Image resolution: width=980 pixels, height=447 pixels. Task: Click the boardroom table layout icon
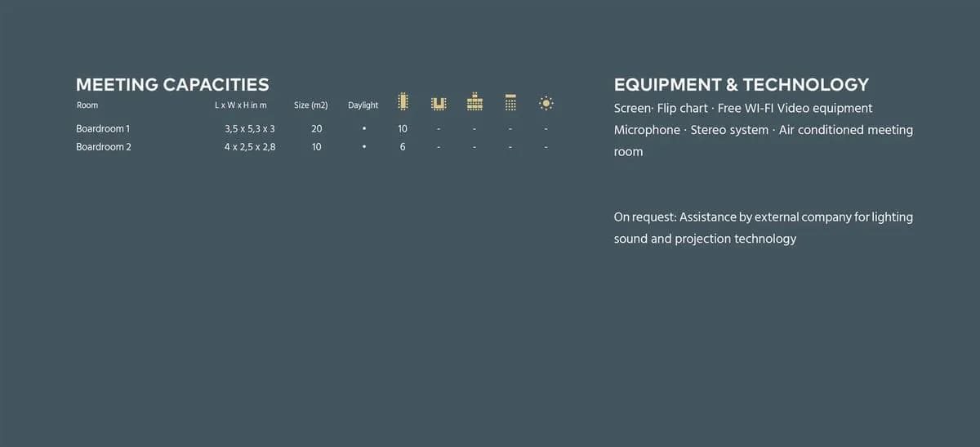click(403, 101)
